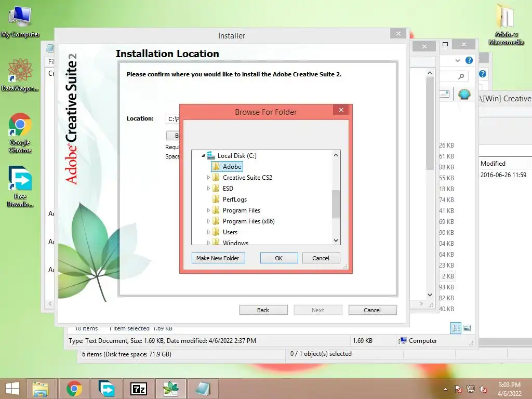
Task: Launch the Google Chrome desktop shortcut
Action: pos(20,132)
